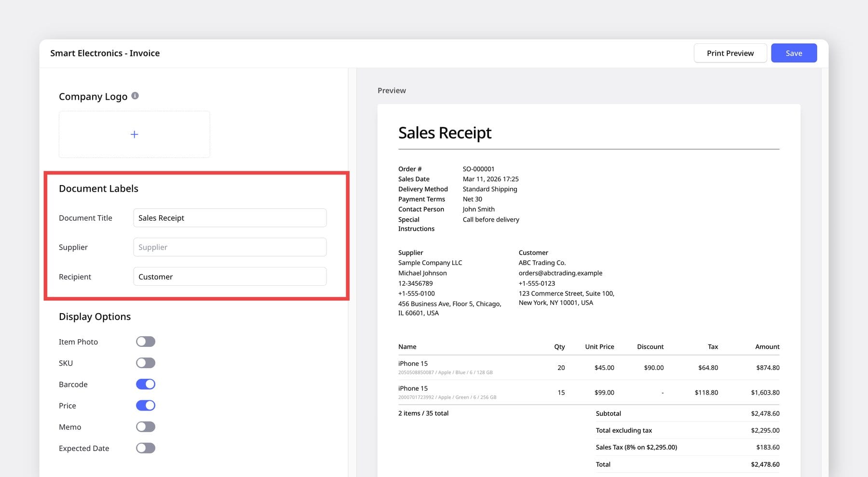
Task: Disable the Price display toggle
Action: pyautogui.click(x=145, y=405)
